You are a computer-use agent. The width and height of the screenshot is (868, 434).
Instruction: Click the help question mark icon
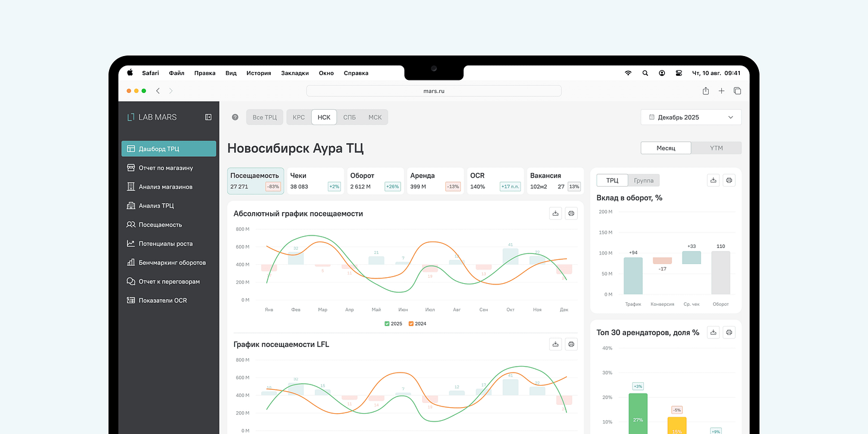pos(235,117)
